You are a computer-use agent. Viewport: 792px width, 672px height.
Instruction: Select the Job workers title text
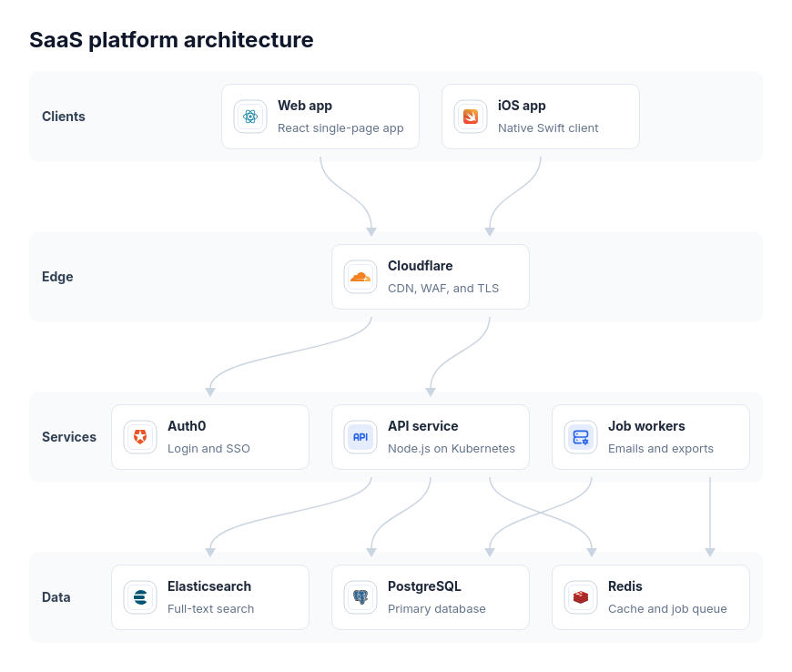(x=646, y=426)
